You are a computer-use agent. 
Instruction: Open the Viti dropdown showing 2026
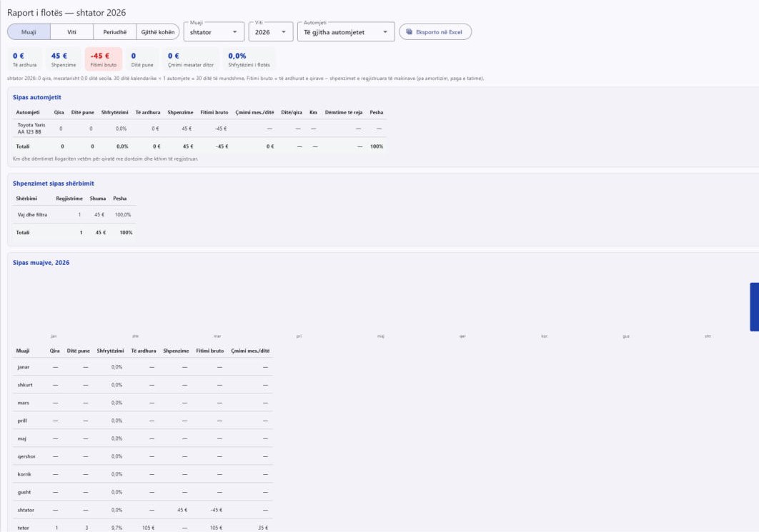271,32
